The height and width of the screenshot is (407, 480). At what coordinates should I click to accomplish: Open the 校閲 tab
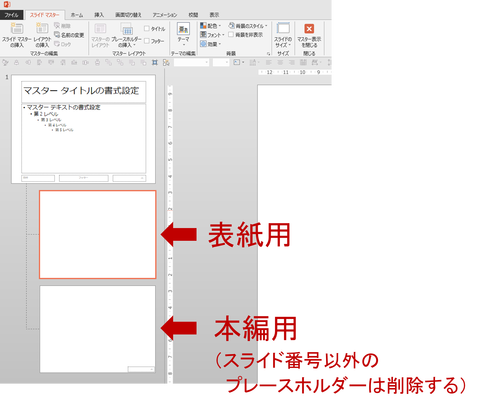click(x=193, y=15)
